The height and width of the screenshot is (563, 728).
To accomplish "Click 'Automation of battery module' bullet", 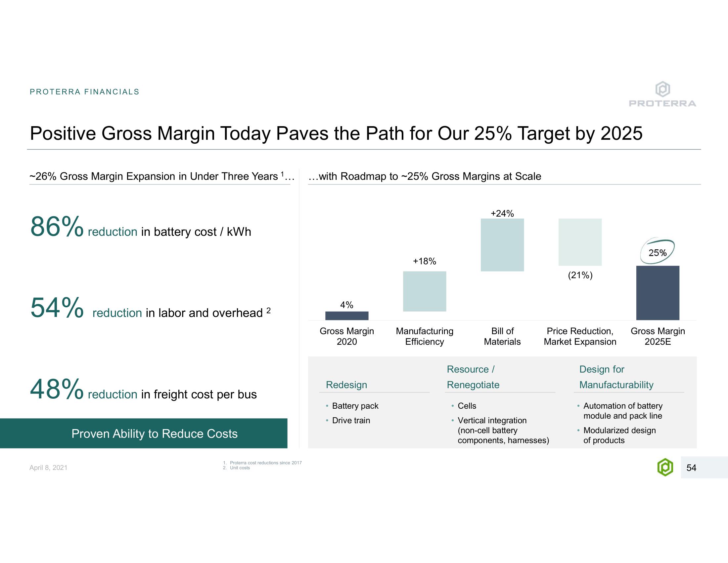I will (x=623, y=411).
